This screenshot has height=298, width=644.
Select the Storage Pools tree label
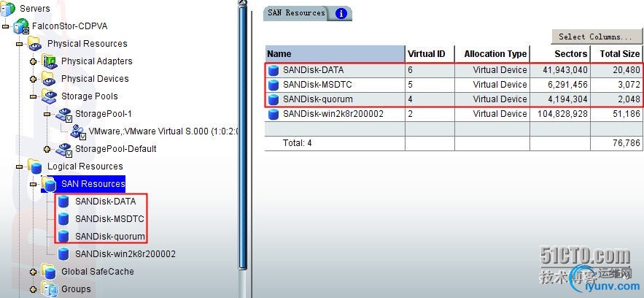tap(90, 96)
